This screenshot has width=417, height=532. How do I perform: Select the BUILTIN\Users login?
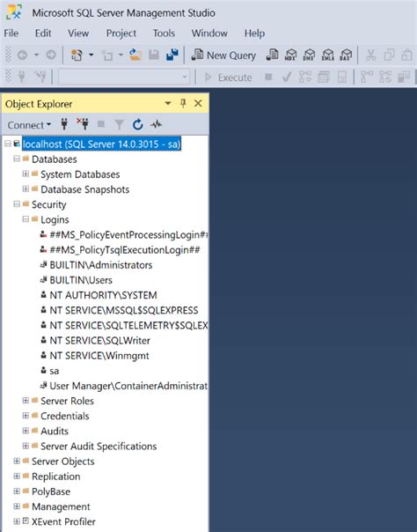81,280
